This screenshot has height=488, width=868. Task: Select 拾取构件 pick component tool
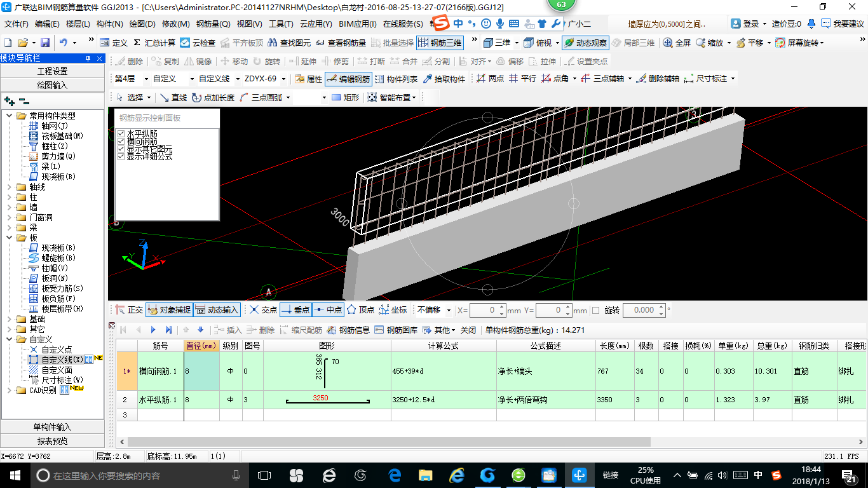(x=444, y=79)
